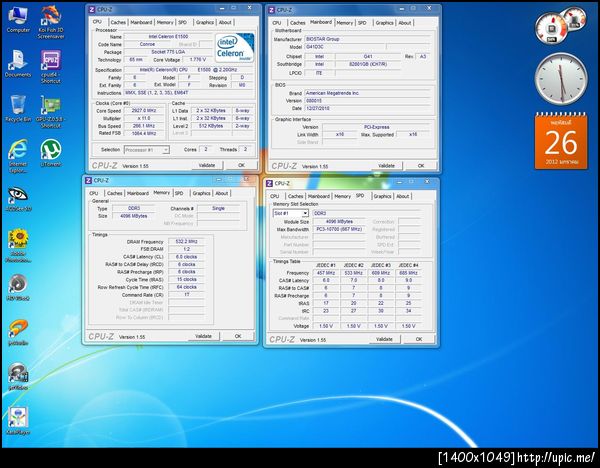The width and height of the screenshot is (600, 468).
Task: Click the Z title icon of the Memory window
Action: [88, 181]
